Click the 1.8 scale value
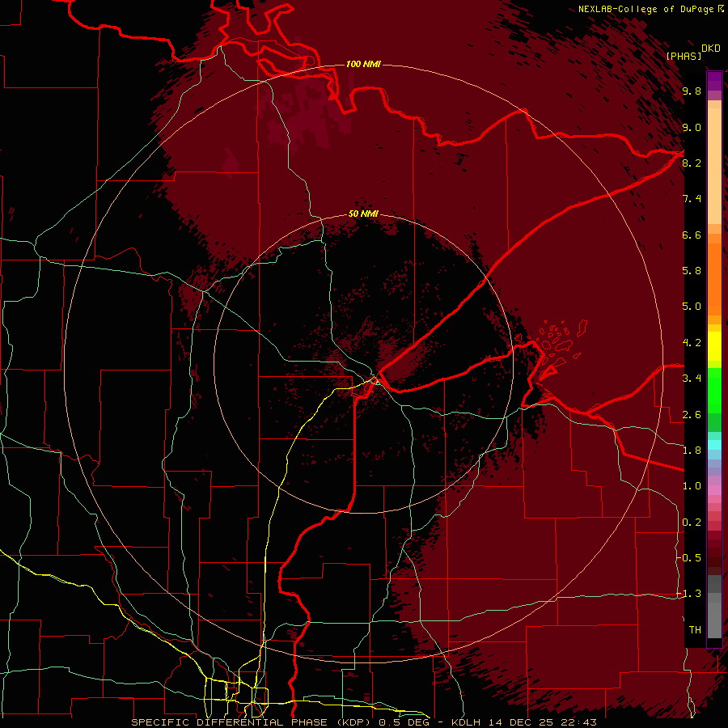The image size is (728, 728). (692, 451)
